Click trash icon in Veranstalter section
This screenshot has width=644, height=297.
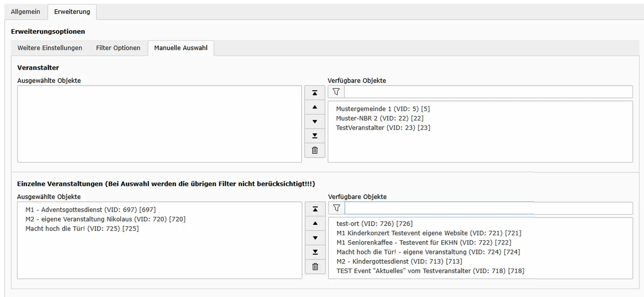point(315,150)
